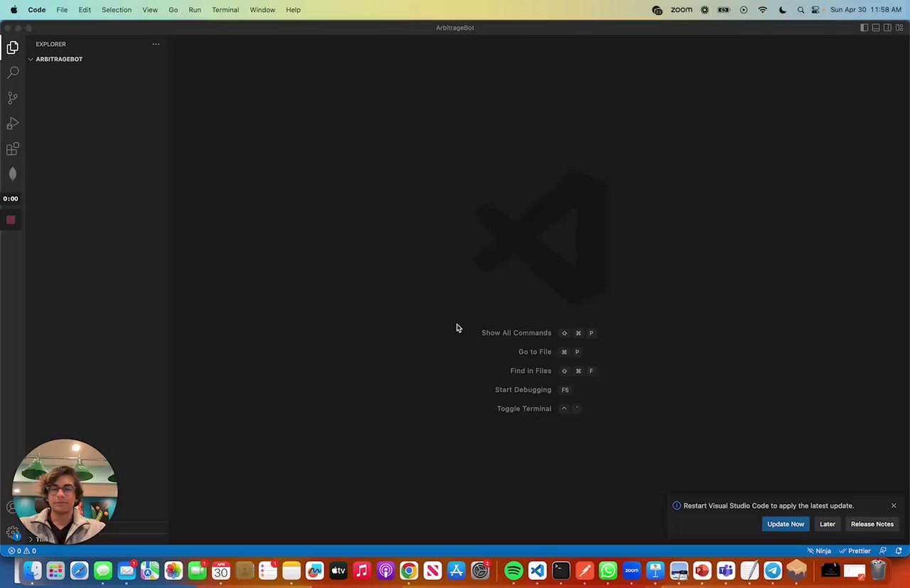Click the zoom menu bar extra
This screenshot has height=588, width=910.
tap(681, 10)
